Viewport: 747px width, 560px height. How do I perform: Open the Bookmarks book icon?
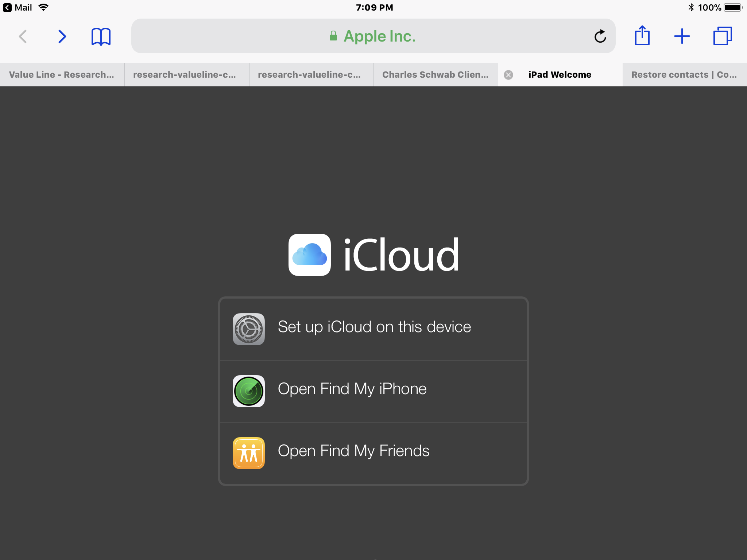click(x=101, y=36)
